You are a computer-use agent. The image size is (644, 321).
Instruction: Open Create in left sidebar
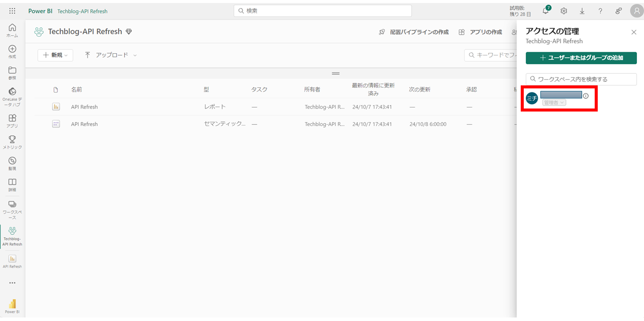coord(12,52)
